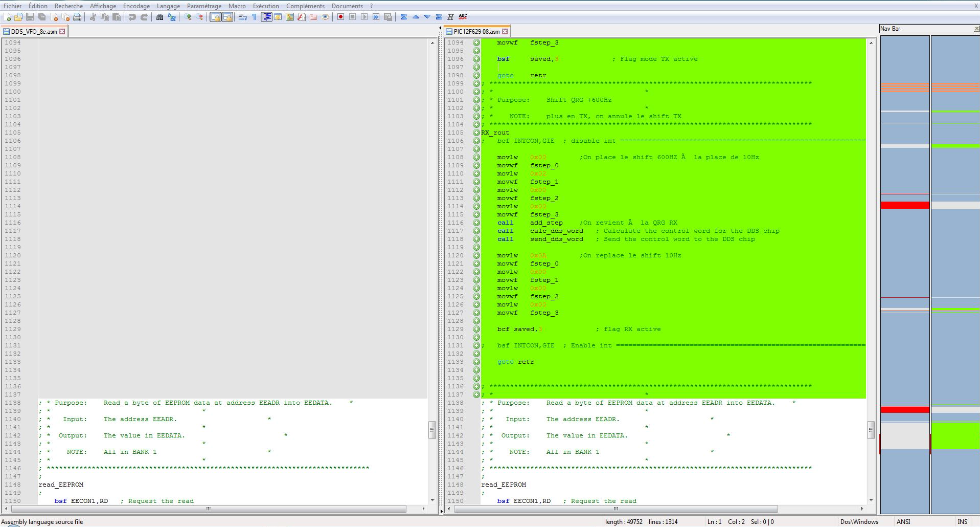The image size is (980, 527).
Task: Click the H toolbar icon
Action: click(450, 17)
